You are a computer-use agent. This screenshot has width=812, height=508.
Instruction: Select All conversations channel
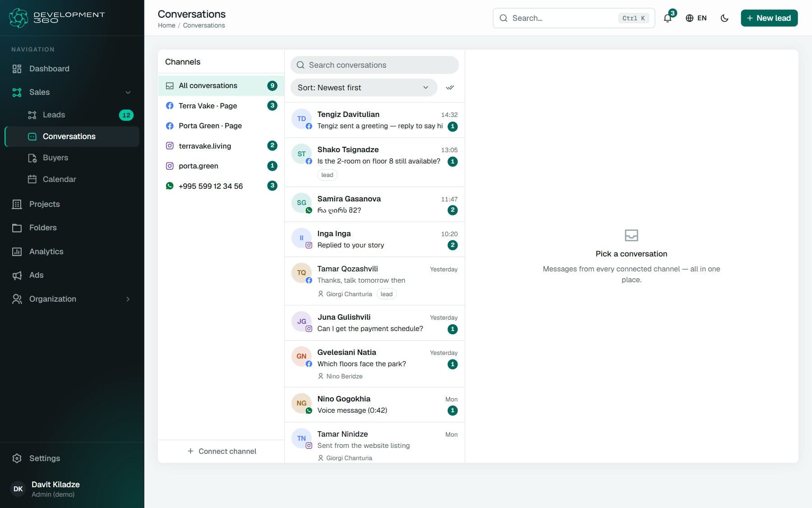[221, 86]
